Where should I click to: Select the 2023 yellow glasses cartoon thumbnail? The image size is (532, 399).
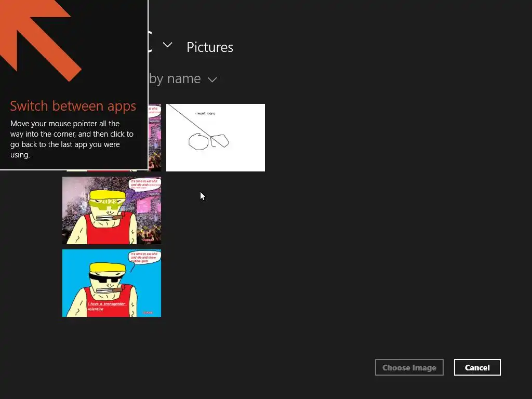tap(112, 210)
